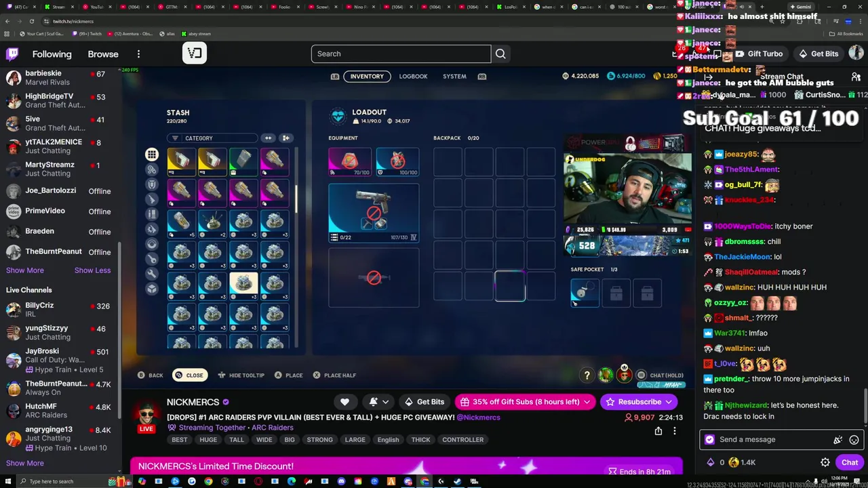Open the share icon below viewer count
The height and width of the screenshot is (488, 868).
[x=658, y=431]
